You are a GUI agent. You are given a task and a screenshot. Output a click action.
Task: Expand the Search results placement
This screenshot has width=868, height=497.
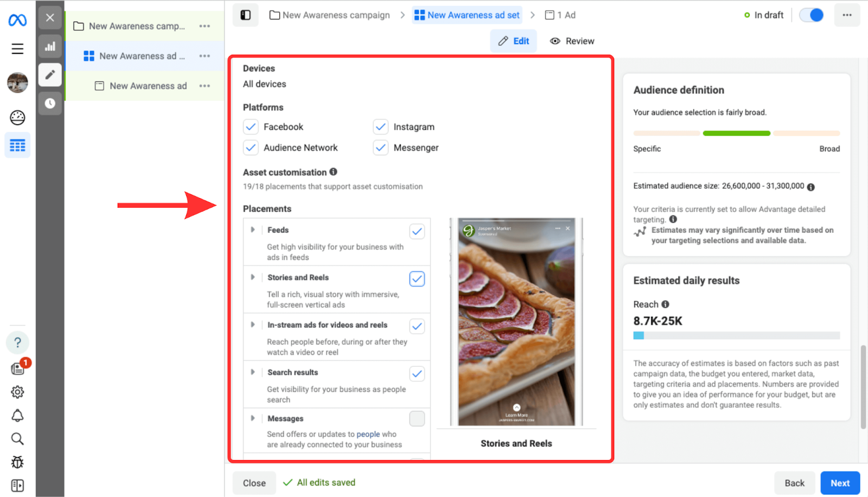click(x=253, y=372)
